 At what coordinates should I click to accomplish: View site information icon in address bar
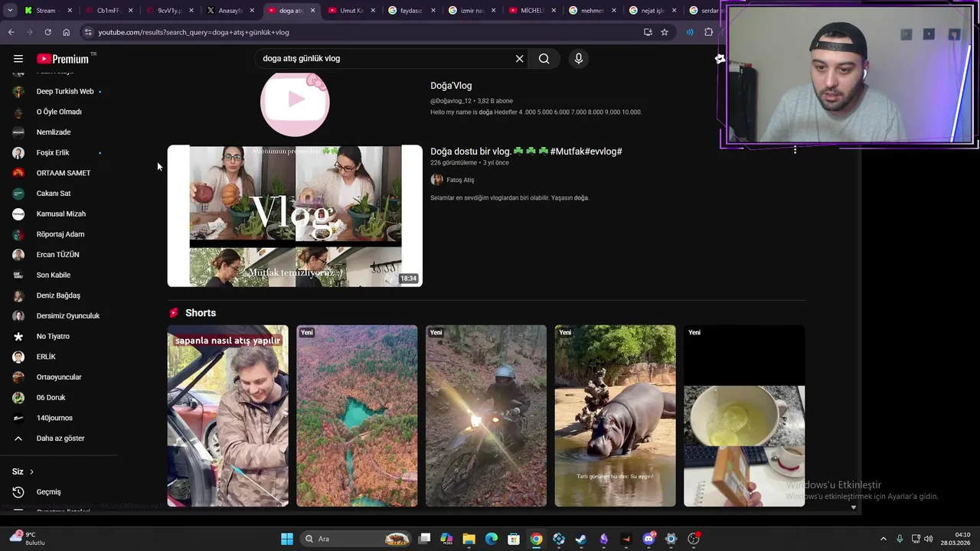coord(88,32)
